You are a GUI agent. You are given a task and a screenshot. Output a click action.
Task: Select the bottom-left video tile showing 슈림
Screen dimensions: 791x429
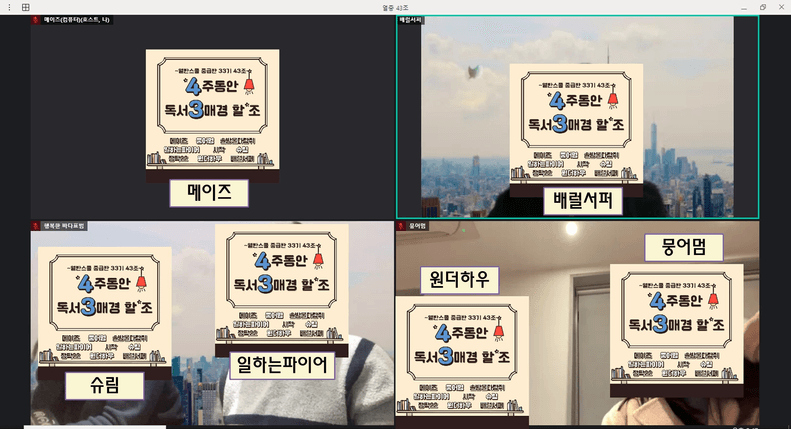click(212, 323)
